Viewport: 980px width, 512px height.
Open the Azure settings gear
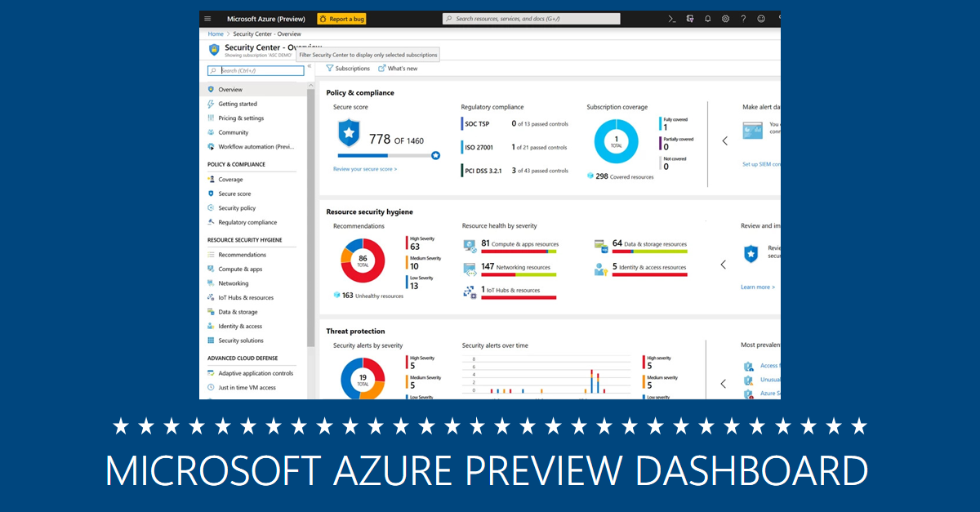pos(725,18)
